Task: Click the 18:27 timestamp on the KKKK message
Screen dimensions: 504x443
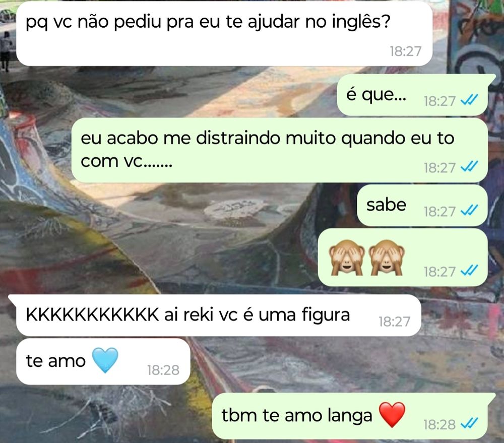Action: pyautogui.click(x=395, y=322)
